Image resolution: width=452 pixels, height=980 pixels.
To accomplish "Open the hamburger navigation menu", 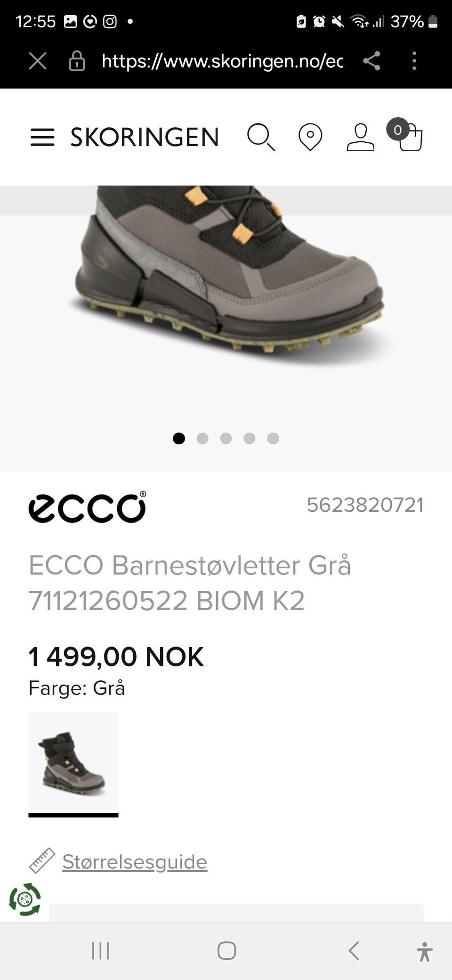I will 42,137.
